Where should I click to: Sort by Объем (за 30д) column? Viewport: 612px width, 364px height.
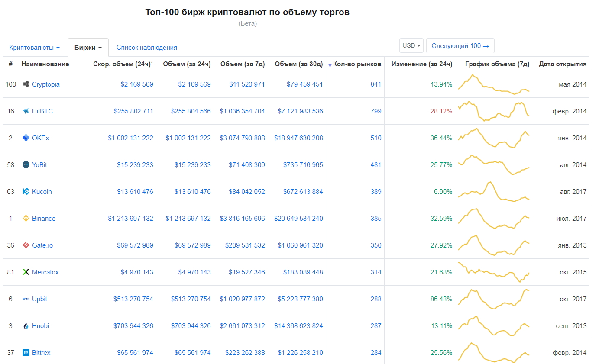point(299,64)
